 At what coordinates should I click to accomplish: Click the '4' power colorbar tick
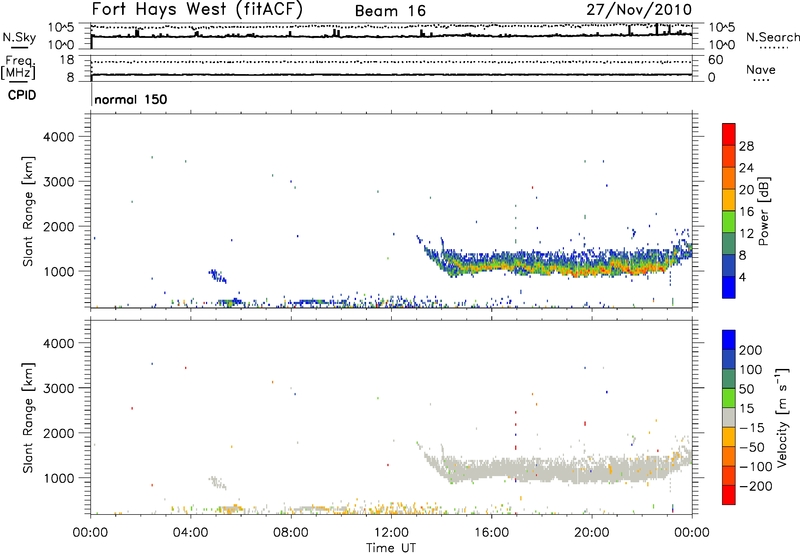tap(742, 278)
